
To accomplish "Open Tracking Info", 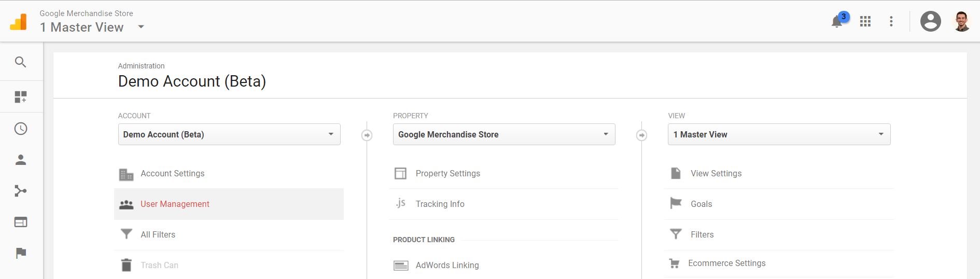I will [x=440, y=204].
